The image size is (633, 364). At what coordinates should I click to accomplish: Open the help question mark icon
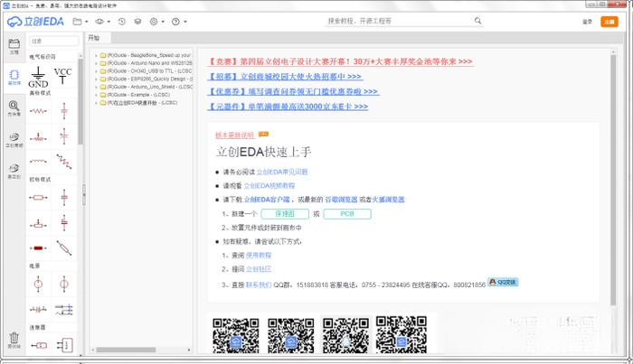click(x=175, y=22)
